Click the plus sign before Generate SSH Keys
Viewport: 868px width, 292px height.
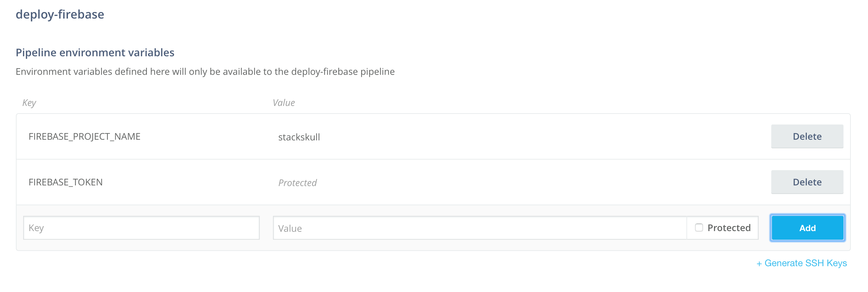click(759, 264)
